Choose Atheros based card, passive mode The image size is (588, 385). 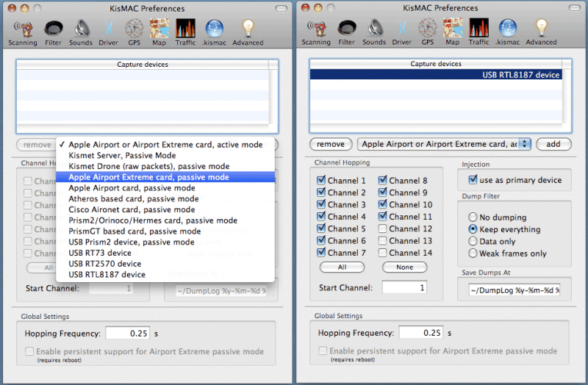pyautogui.click(x=165, y=198)
